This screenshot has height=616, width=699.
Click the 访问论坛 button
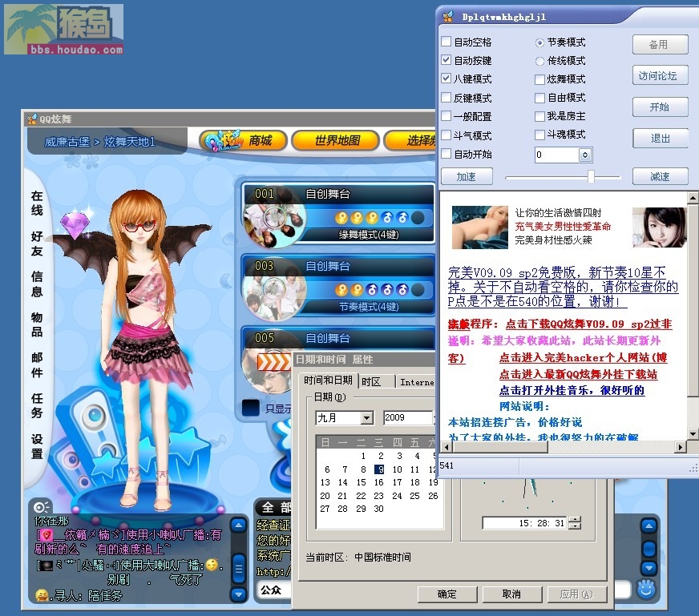[660, 76]
